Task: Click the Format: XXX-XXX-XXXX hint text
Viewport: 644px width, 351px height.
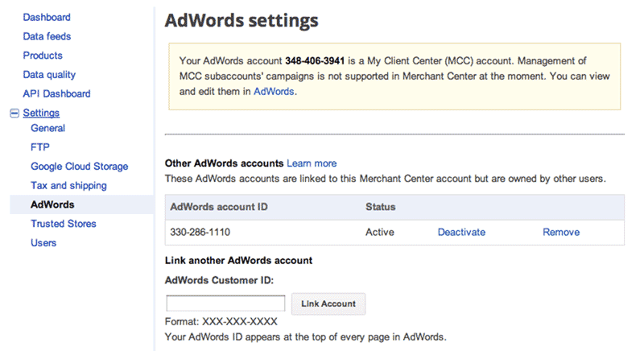Action: click(221, 321)
